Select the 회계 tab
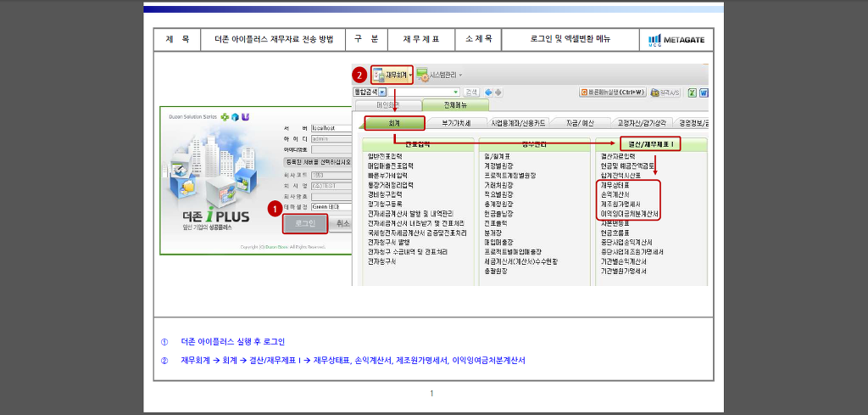Screen dimensions: 868x415 (x=394, y=123)
